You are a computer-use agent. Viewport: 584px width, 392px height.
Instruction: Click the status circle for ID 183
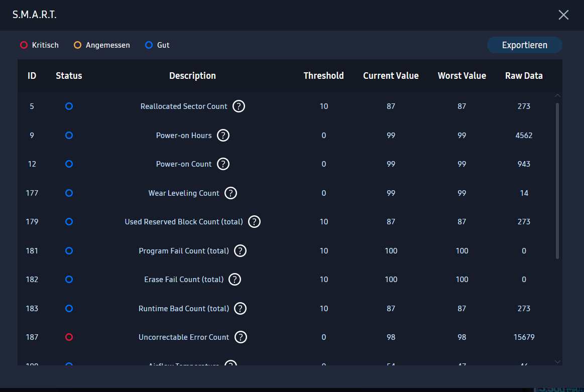click(x=69, y=309)
